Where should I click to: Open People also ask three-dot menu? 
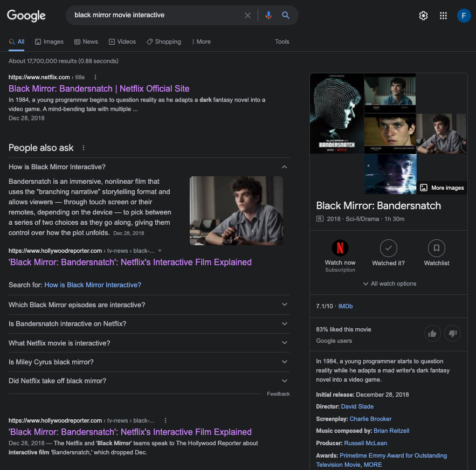click(x=84, y=148)
